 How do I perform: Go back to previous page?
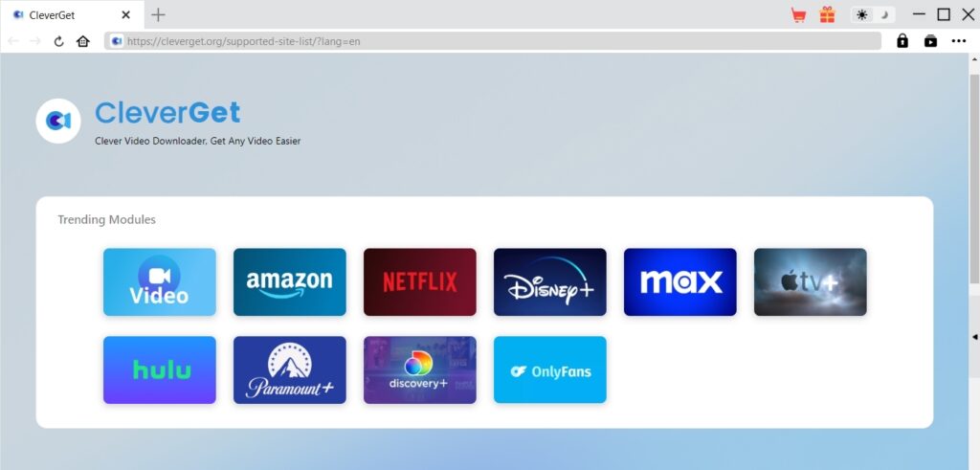pos(13,41)
